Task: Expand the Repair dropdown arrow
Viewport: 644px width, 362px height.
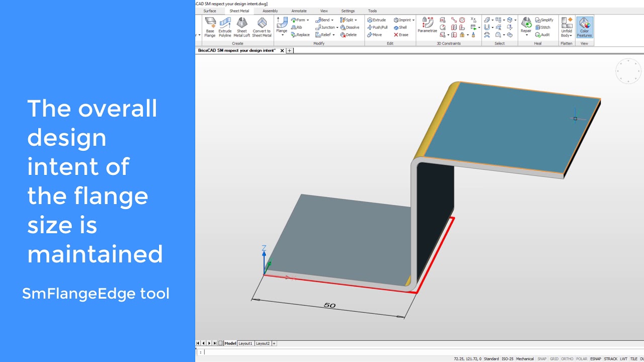Action: [527, 35]
